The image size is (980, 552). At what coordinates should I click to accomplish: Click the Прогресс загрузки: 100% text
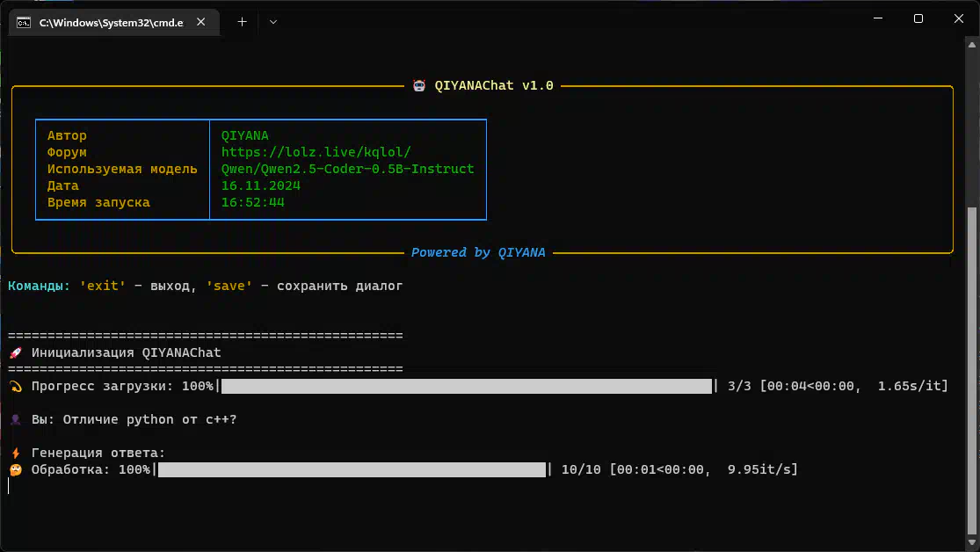(122, 387)
